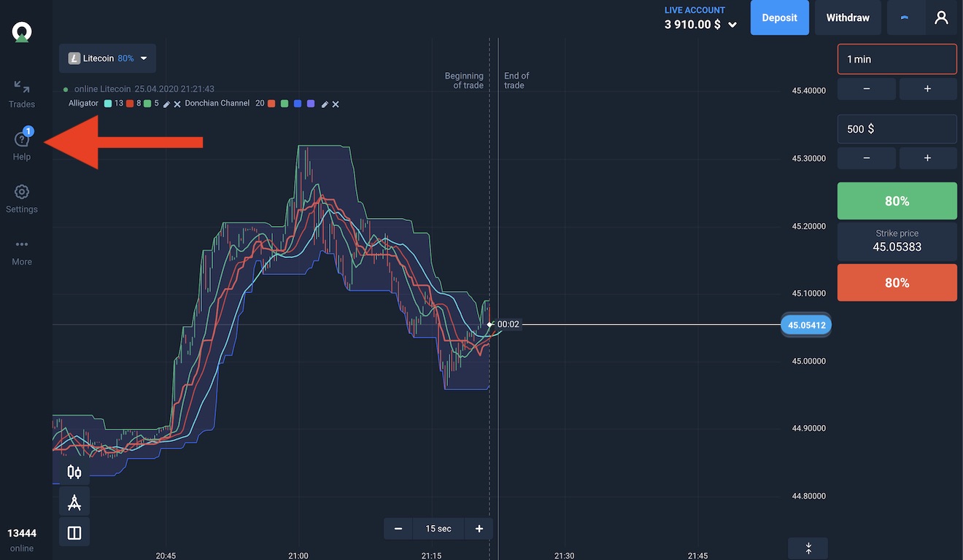Expand the More menu in sidebar
The height and width of the screenshot is (560, 963).
click(x=22, y=251)
